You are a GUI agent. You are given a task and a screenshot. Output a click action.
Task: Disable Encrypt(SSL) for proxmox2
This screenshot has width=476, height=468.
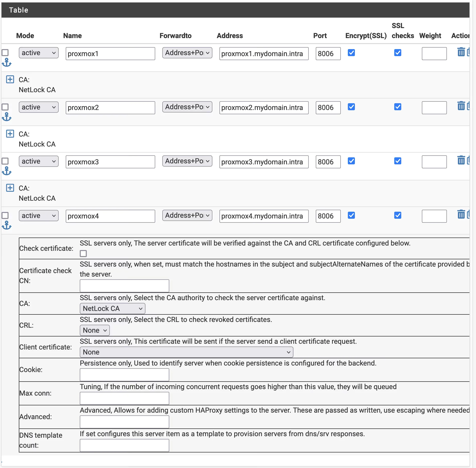point(352,107)
